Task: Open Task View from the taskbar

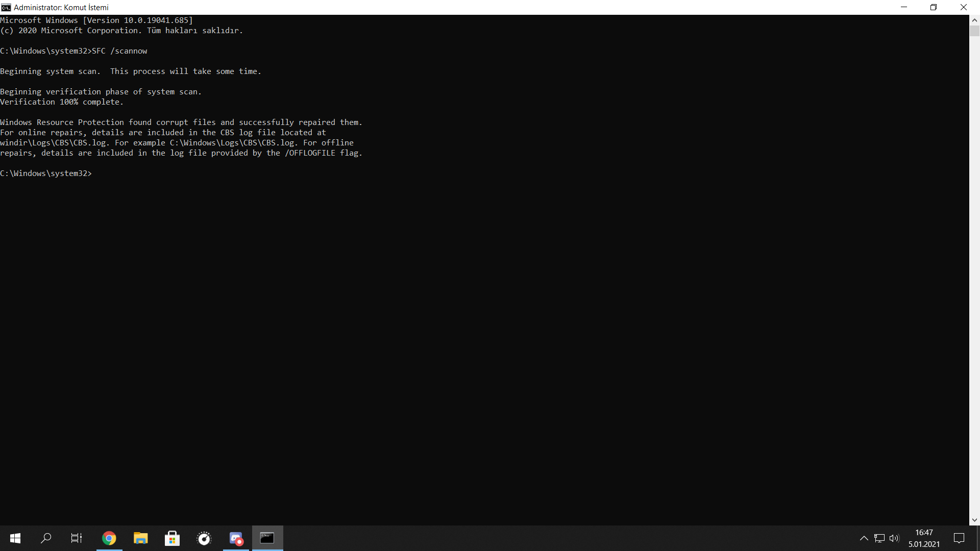Action: point(77,538)
